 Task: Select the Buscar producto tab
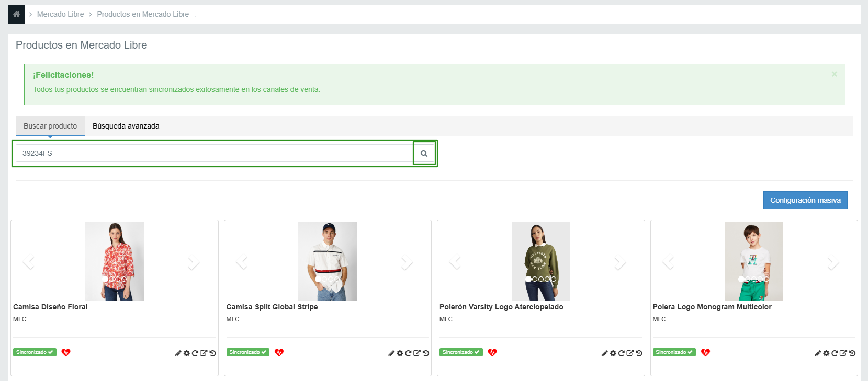coord(50,126)
